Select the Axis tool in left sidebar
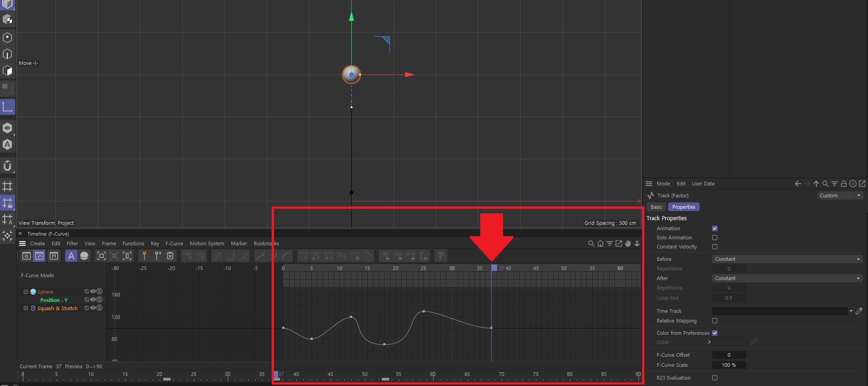The width and height of the screenshot is (868, 386). point(7,107)
